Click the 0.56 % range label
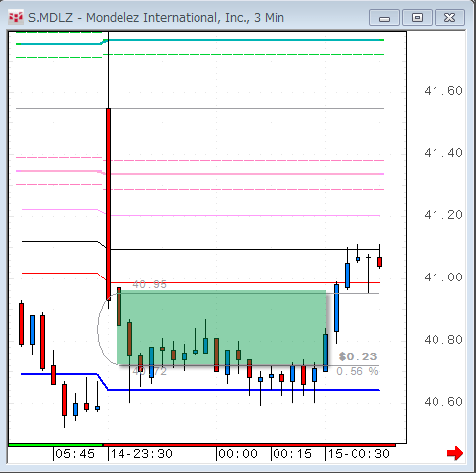 coord(357,371)
